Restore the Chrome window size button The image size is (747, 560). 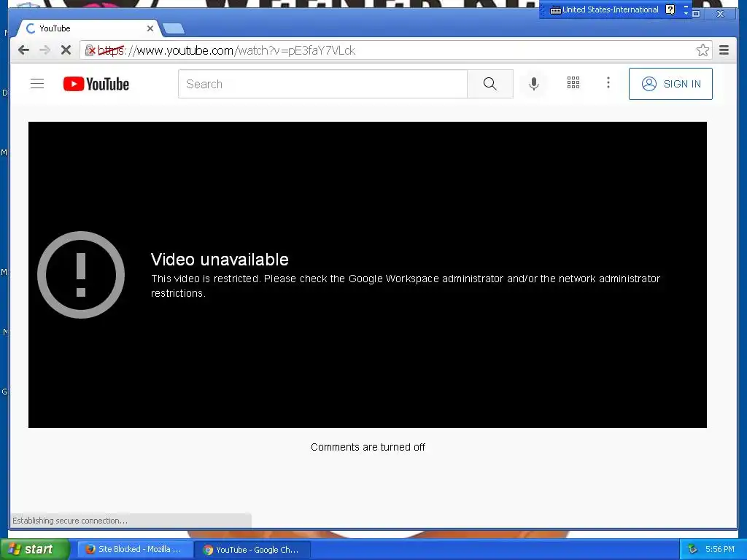tap(696, 13)
